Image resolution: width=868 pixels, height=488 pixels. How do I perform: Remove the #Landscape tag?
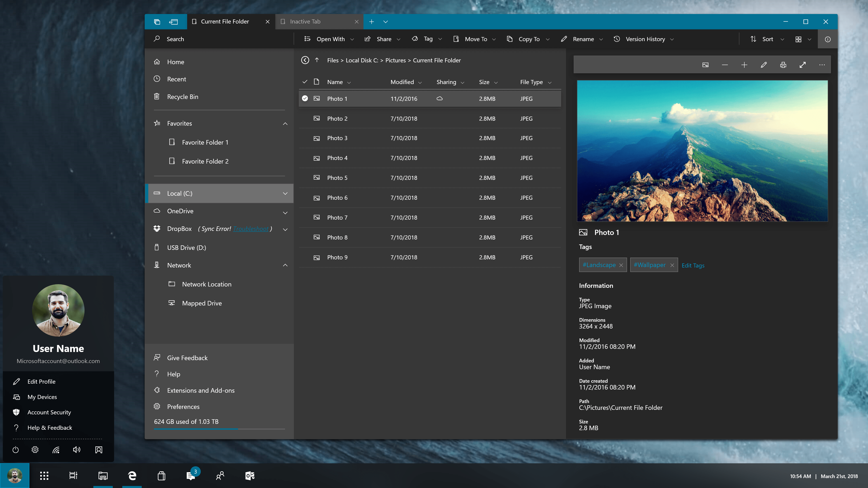(x=621, y=265)
